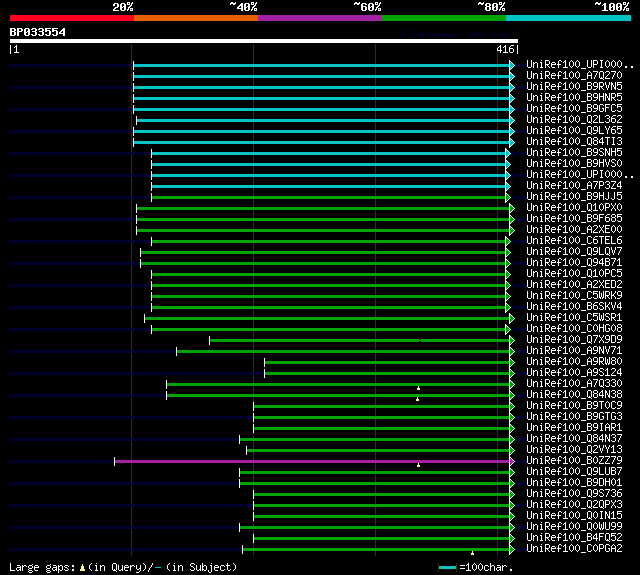This screenshot has width=640, height=575.
Task: Select UniRef100_C5WSR1 label
Action: click(x=574, y=318)
